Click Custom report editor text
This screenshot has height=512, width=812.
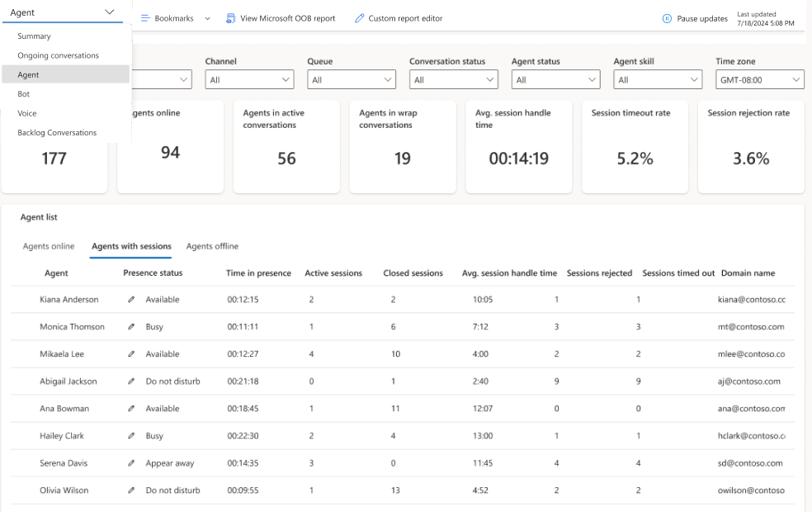405,18
